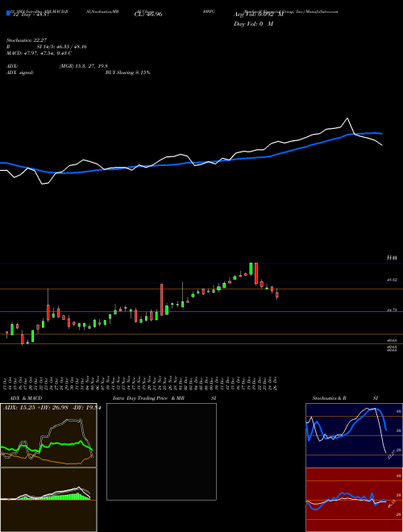This screenshot has height=532, width=403.
Task: Click the '(MGR) 15.3, 27, 19.8' ADX values
Action: point(84,66)
